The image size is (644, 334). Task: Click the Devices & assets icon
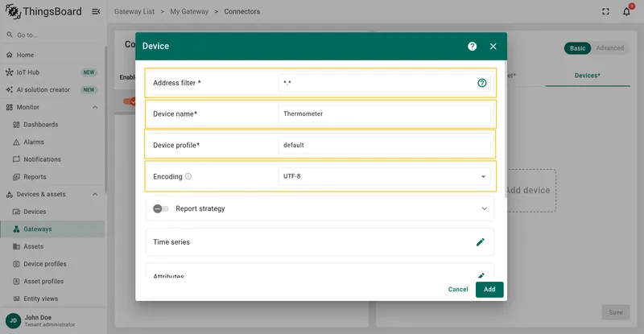(x=10, y=194)
